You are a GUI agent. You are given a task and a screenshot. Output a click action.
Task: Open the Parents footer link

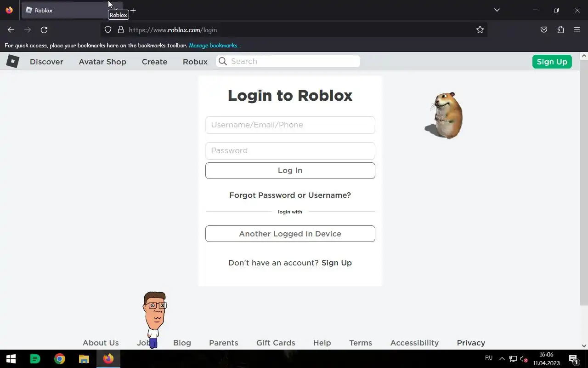[x=223, y=343]
